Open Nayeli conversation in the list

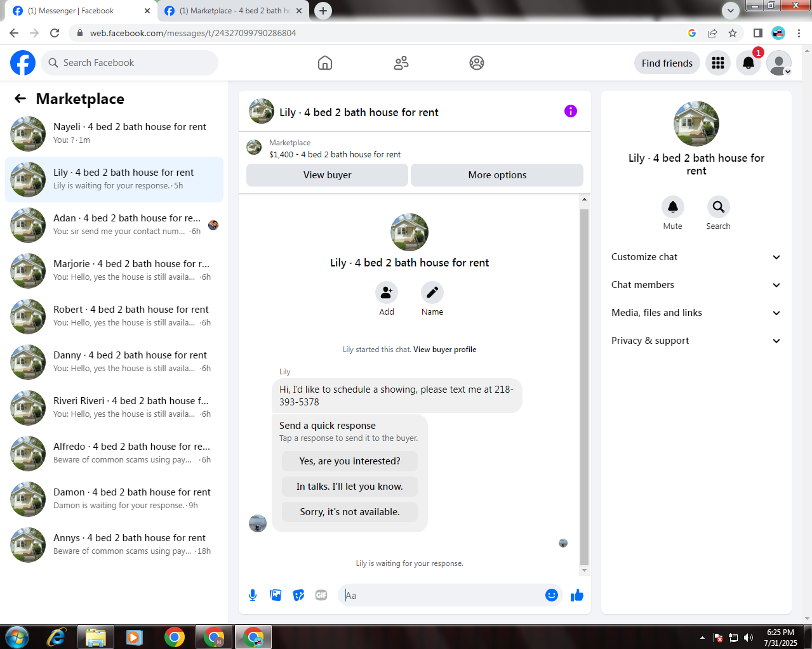(x=114, y=134)
